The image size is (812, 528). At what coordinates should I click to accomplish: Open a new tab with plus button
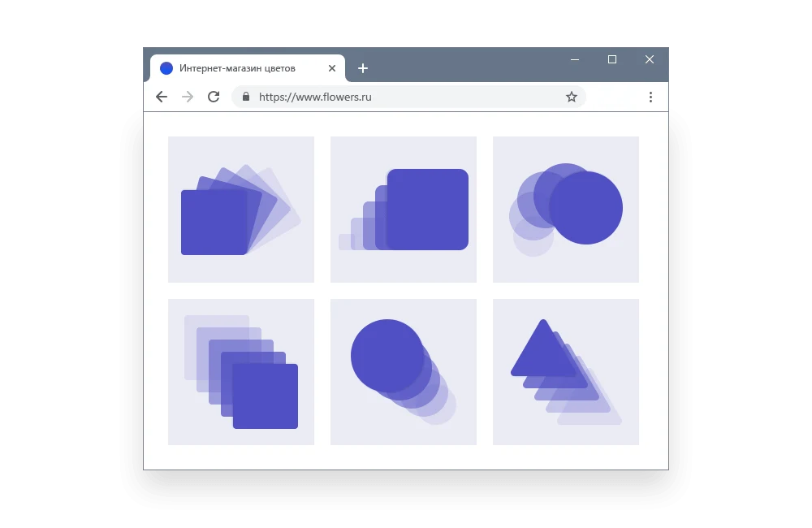pyautogui.click(x=362, y=68)
